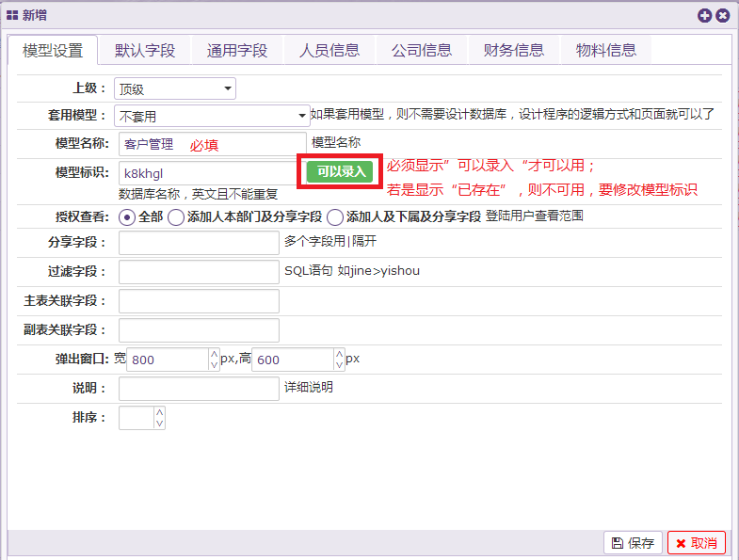This screenshot has height=560, width=739.
Task: Click the 保存 save button
Action: (x=633, y=543)
